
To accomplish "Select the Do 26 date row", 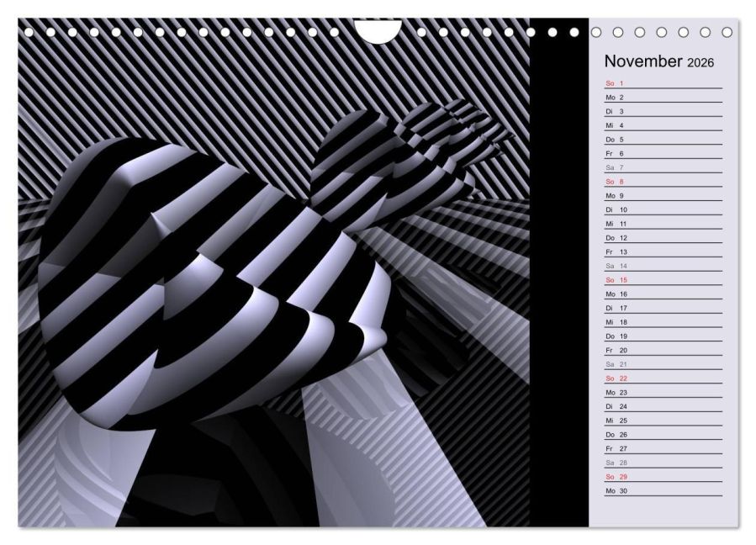I will click(663, 435).
